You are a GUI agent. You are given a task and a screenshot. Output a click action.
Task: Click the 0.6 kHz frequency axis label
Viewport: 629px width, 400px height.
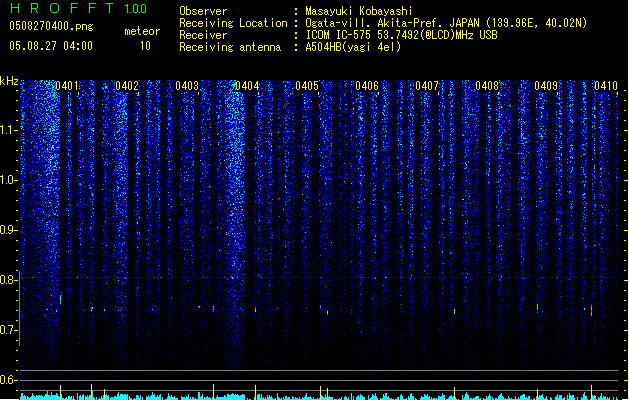9,380
